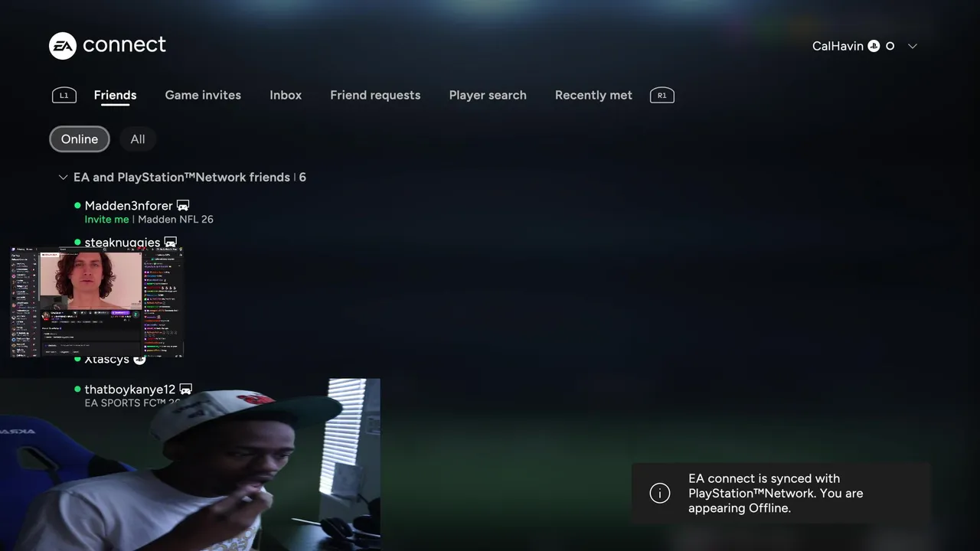The image size is (980, 551).
Task: Click the streamer webcam overlay
Action: [x=190, y=465]
